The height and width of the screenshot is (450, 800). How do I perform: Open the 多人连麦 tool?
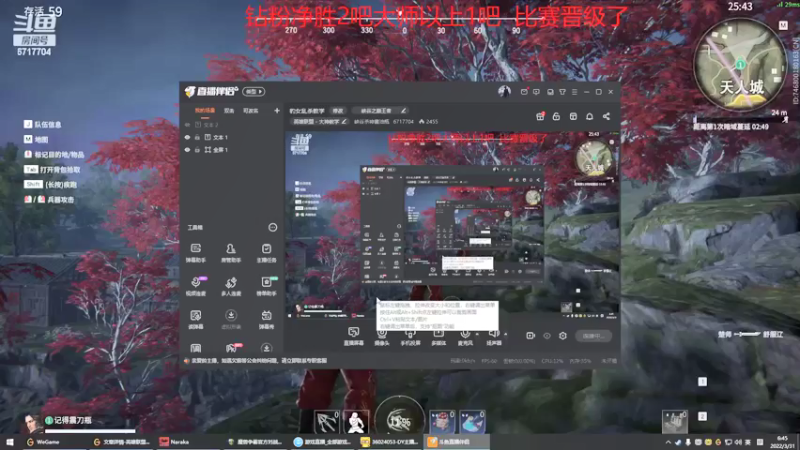click(231, 286)
